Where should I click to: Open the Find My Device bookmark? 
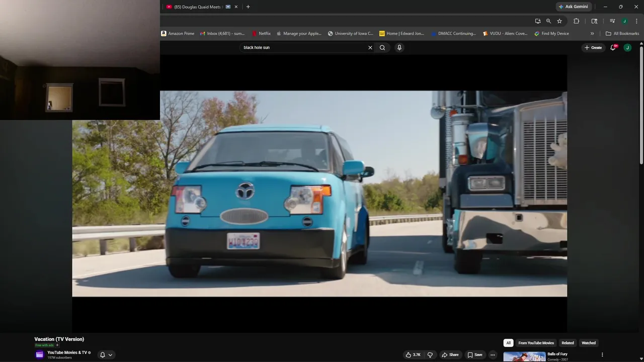(551, 34)
